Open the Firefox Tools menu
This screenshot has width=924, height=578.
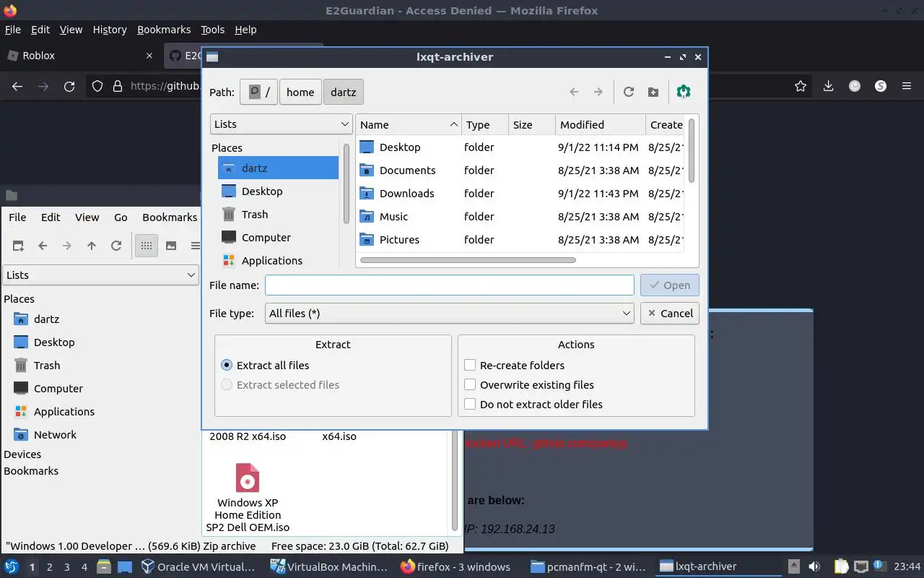coord(212,30)
